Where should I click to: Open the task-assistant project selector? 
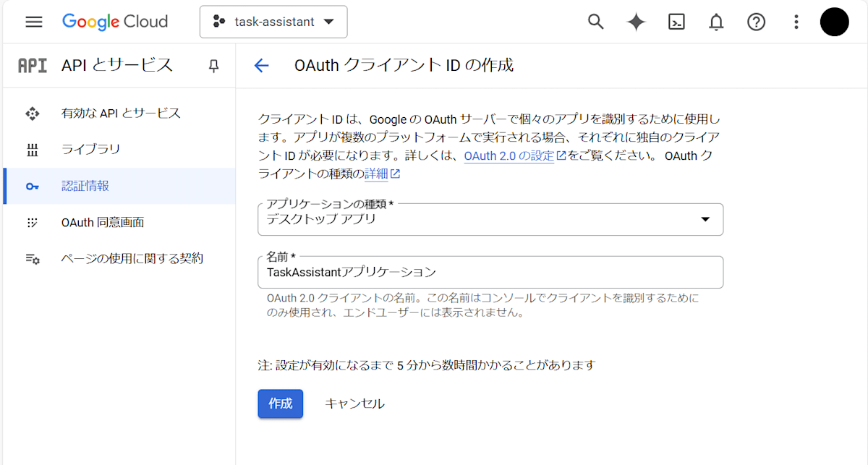[x=273, y=22]
